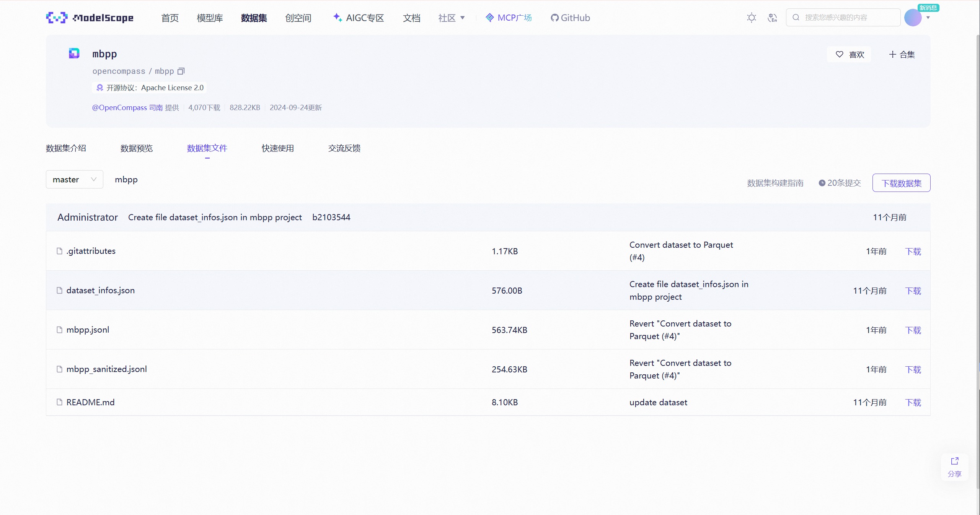
Task: Open the mbpp.jsonl file
Action: [x=88, y=330]
